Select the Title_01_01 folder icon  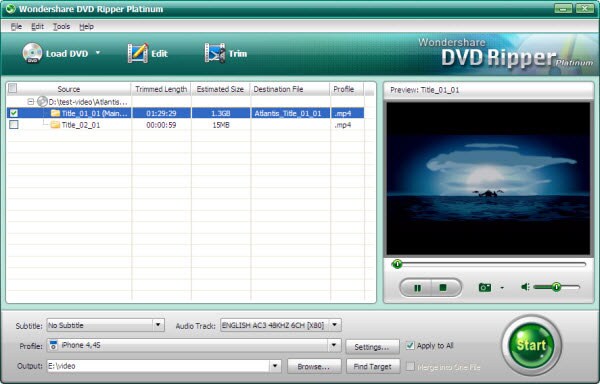[x=55, y=113]
